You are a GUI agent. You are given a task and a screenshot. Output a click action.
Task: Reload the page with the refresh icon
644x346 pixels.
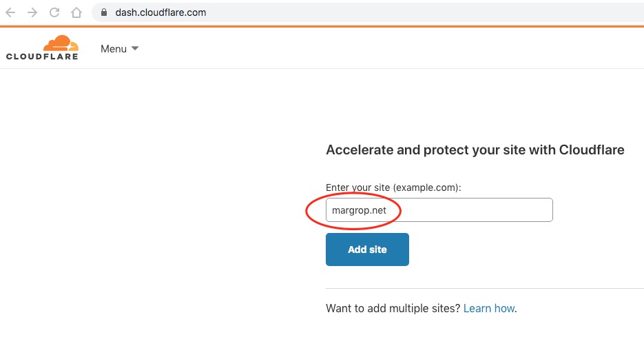pos(54,12)
